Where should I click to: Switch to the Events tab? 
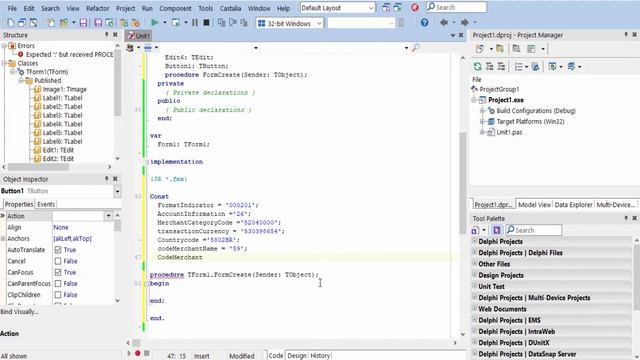tap(46, 204)
